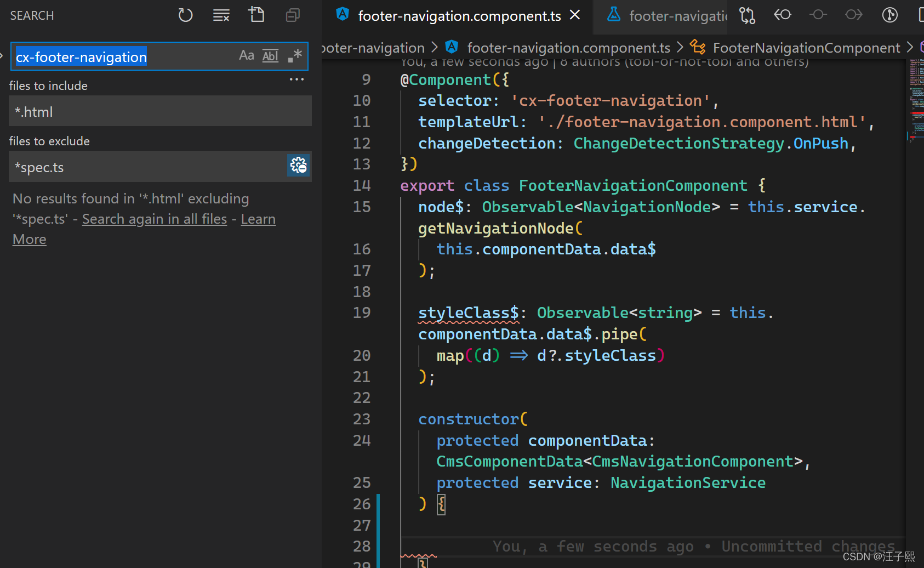
Task: Click the flask test icon on second tab
Action: click(x=614, y=14)
